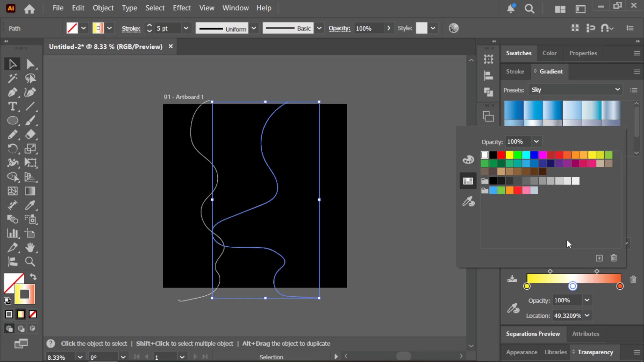This screenshot has height=362, width=644.
Task: Delete the selected gradient stop
Action: coord(633,279)
